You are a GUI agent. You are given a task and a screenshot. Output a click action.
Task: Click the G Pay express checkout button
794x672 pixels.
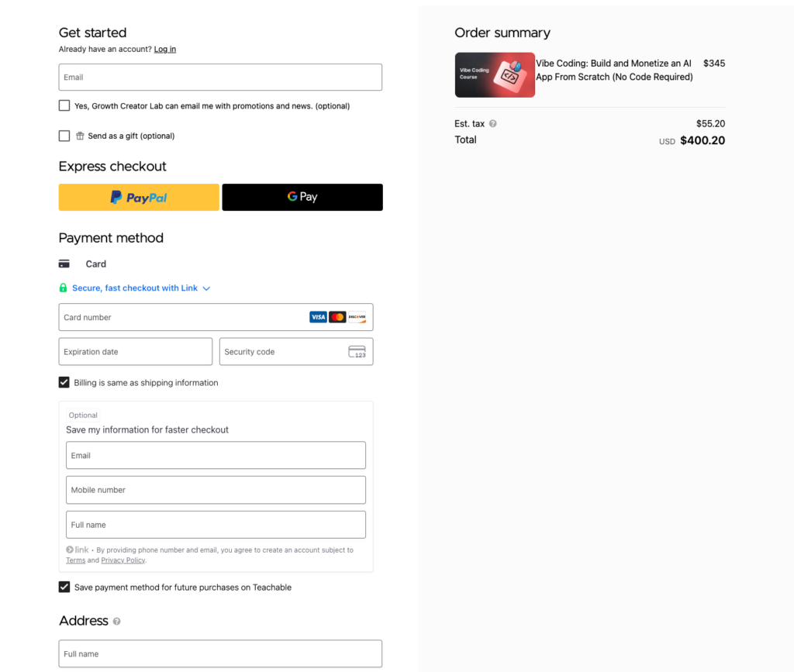click(302, 197)
